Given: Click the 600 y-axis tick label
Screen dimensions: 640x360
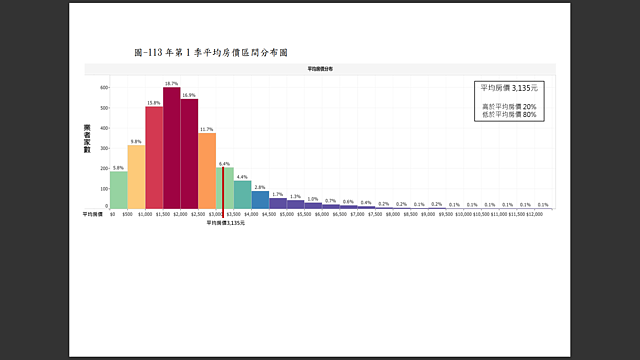Looking at the screenshot, I should point(104,88).
